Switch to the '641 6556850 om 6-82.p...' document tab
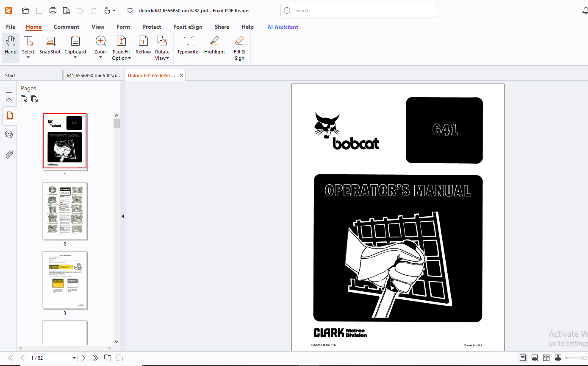This screenshot has height=366, width=588. coord(93,75)
